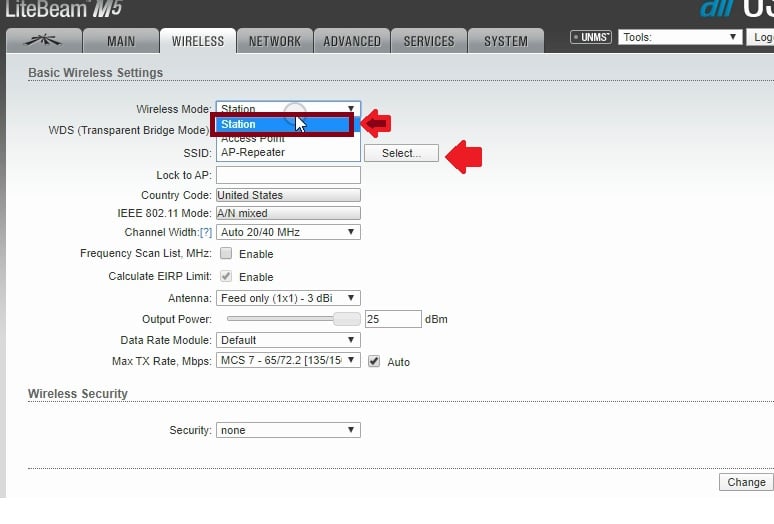Enable the Frequency Scan List checkbox
774x524 pixels.
click(x=226, y=254)
